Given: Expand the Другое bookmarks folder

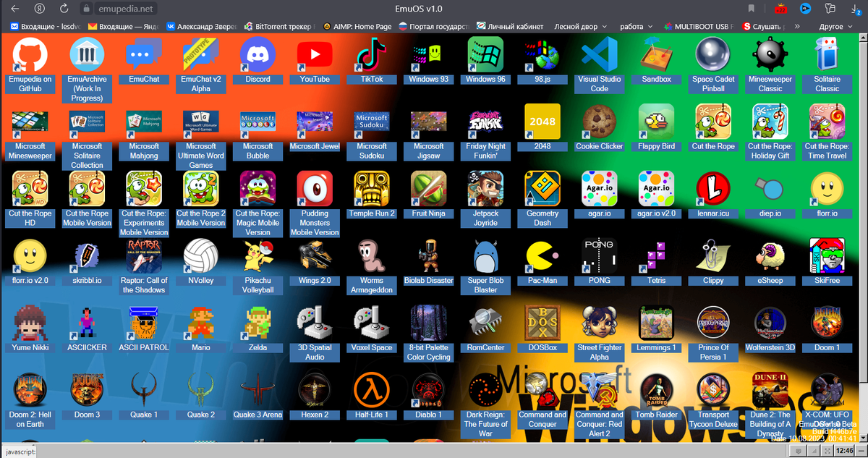Looking at the screenshot, I should point(835,26).
